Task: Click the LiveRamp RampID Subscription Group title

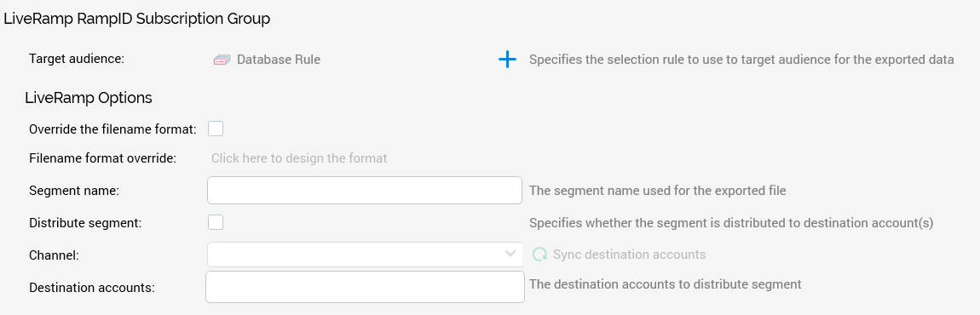Action: click(x=137, y=19)
